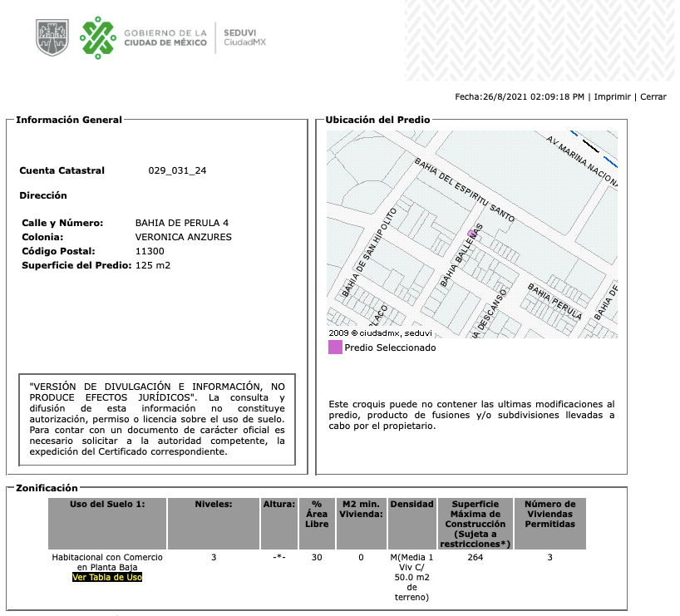Click the SEDUVI CiudadMX logo text
Viewport: 680px width, 616px height.
[x=244, y=37]
